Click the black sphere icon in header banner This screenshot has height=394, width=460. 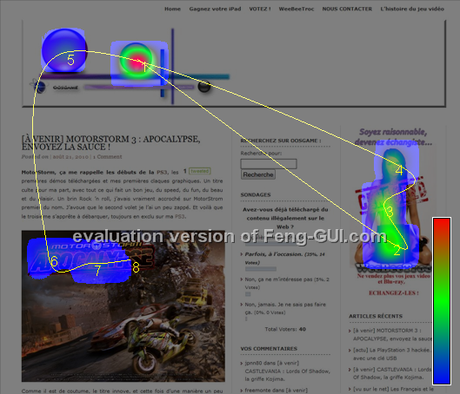click(x=204, y=86)
